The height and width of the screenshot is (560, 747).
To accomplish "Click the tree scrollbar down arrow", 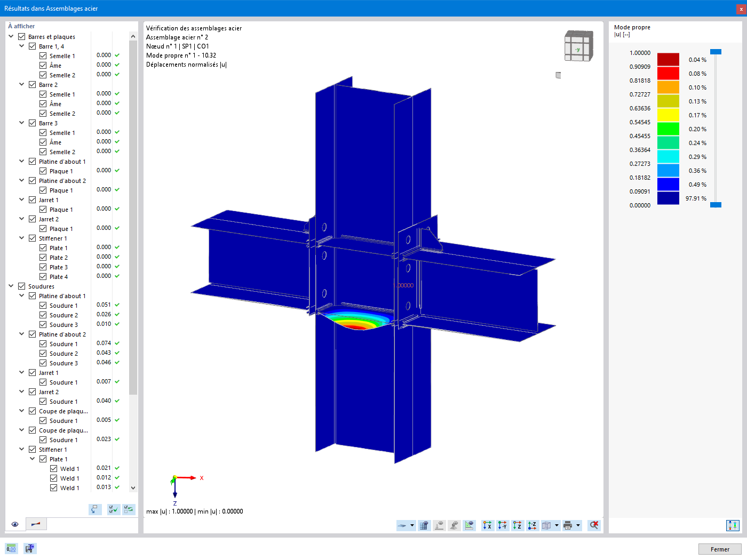I will (133, 487).
